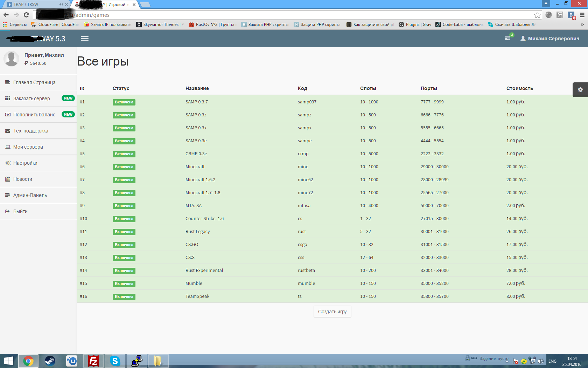Open user menu Михаил Серверович

550,39
